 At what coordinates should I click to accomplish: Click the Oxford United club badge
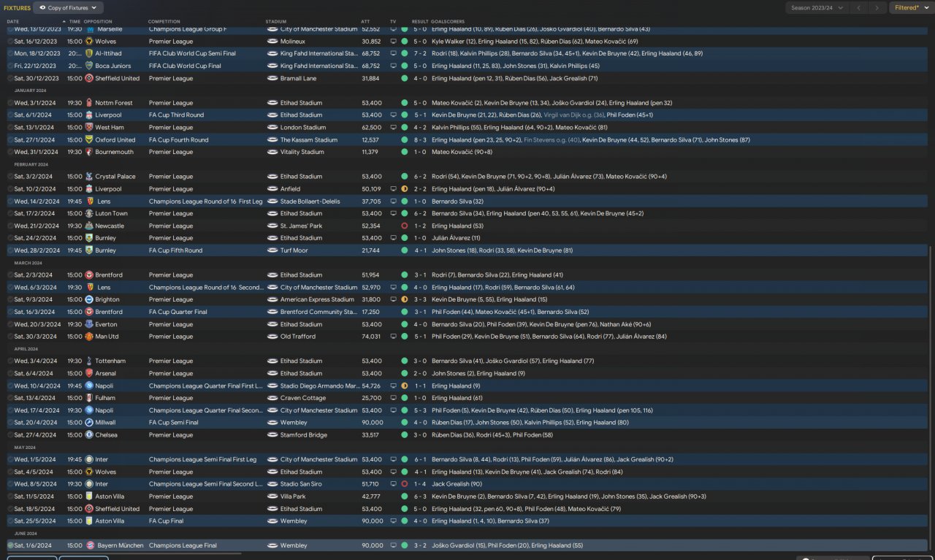click(89, 139)
